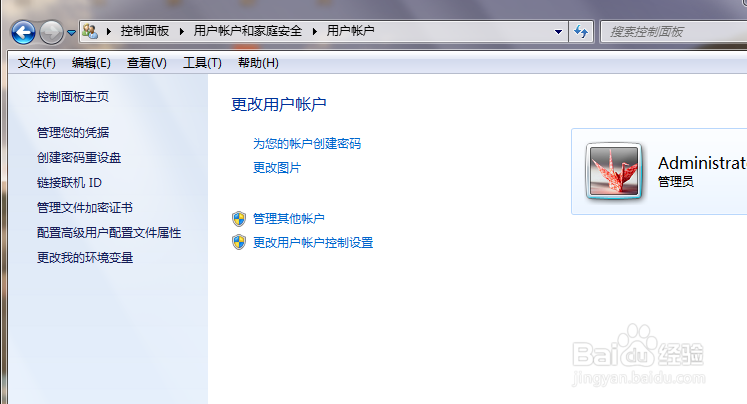
Task: Open the 查看(V) menu
Action: 147,63
